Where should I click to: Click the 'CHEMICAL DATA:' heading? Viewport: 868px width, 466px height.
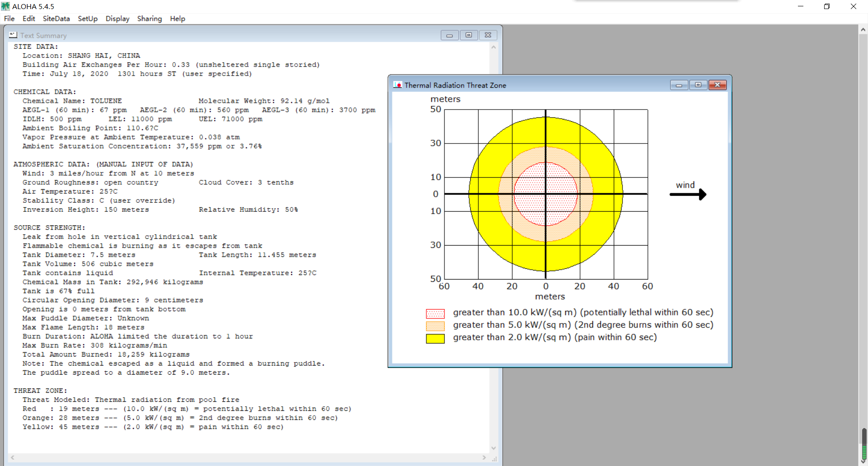(x=45, y=92)
